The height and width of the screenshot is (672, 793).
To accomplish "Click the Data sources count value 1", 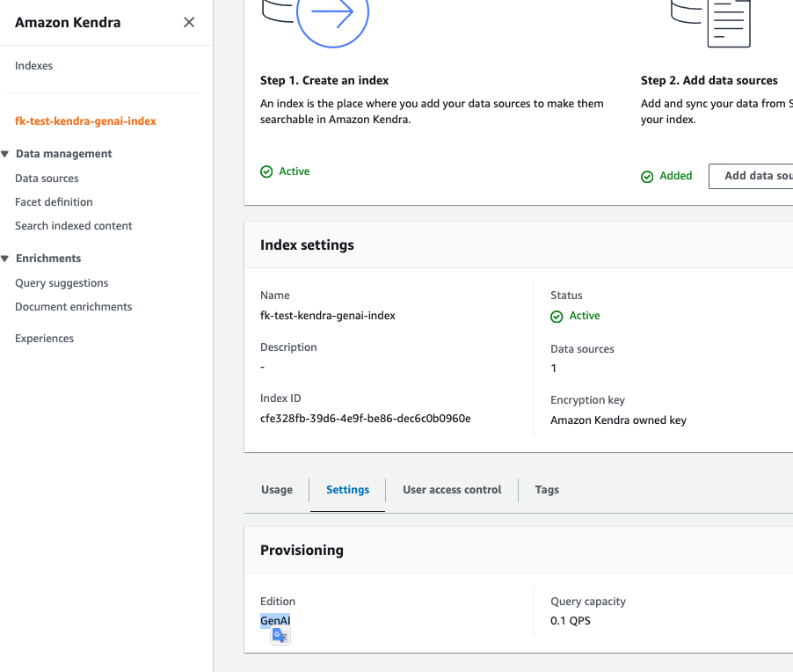I will click(x=554, y=369).
